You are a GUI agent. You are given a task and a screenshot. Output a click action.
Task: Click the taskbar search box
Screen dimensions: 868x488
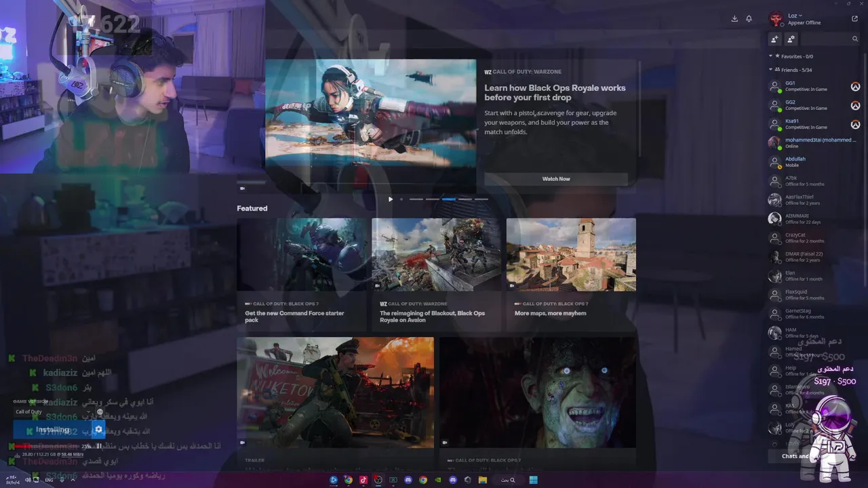click(509, 480)
